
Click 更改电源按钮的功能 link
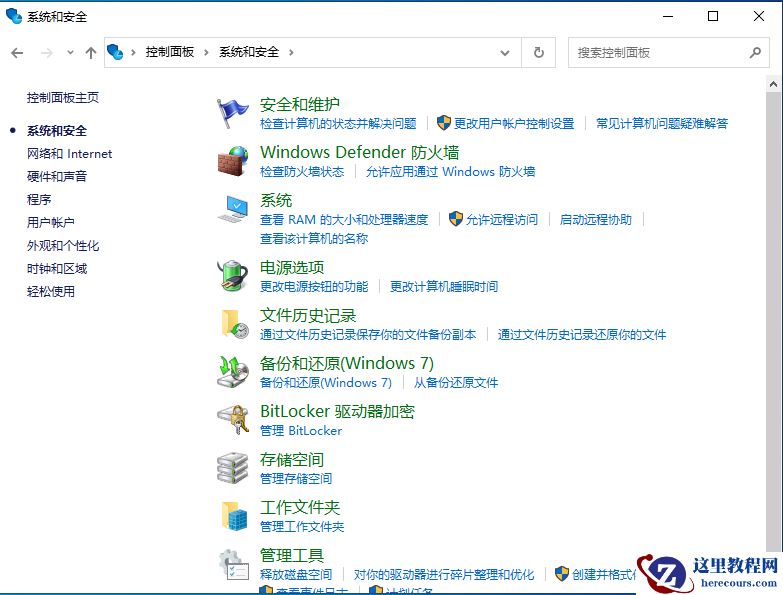pos(314,287)
